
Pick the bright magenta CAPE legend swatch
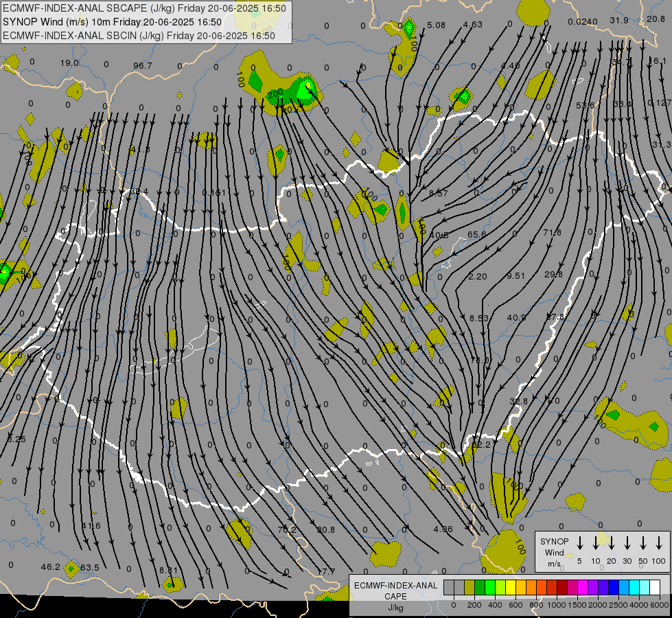583,587
